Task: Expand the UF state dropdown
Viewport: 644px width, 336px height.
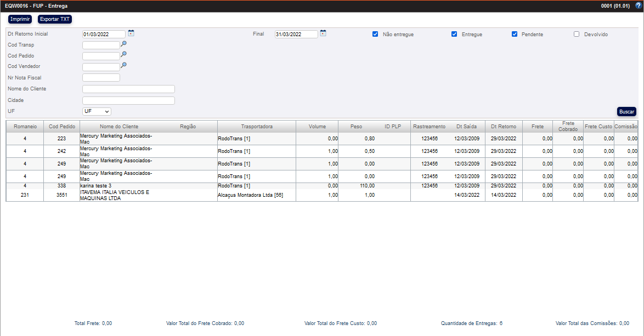Action: [x=97, y=111]
